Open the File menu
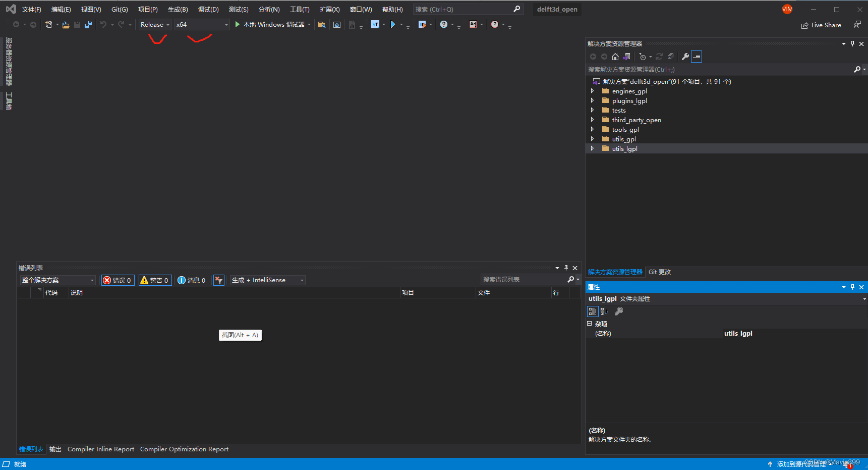Viewport: 868px width, 470px height. coord(31,10)
